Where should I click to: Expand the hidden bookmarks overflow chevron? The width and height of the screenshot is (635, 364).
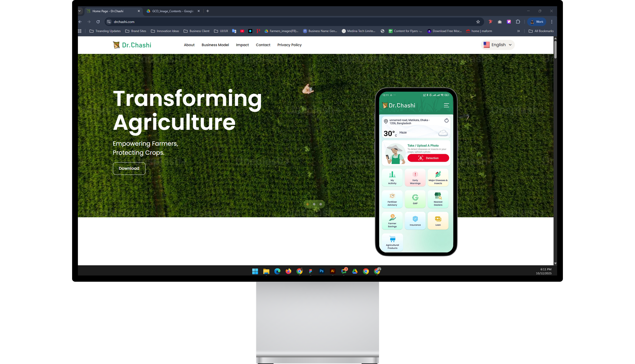(x=518, y=31)
